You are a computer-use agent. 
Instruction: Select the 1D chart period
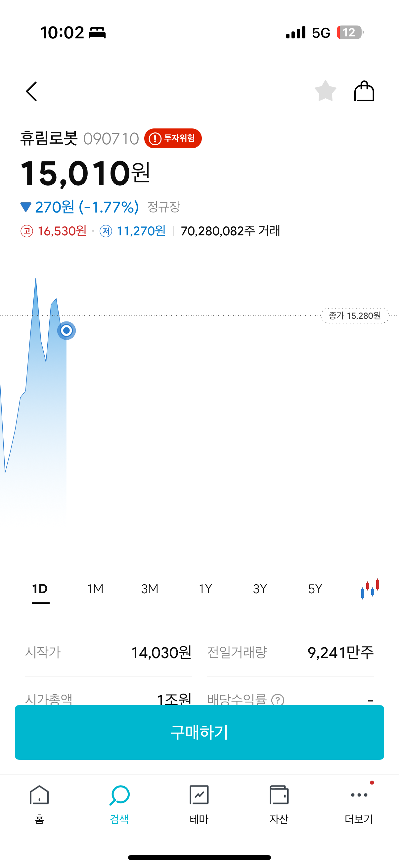(40, 589)
